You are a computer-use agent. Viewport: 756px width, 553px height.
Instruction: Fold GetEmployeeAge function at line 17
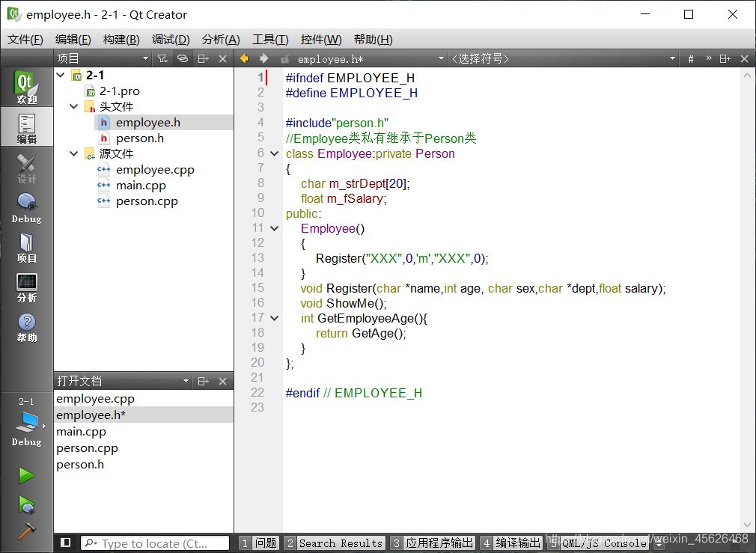(x=275, y=318)
